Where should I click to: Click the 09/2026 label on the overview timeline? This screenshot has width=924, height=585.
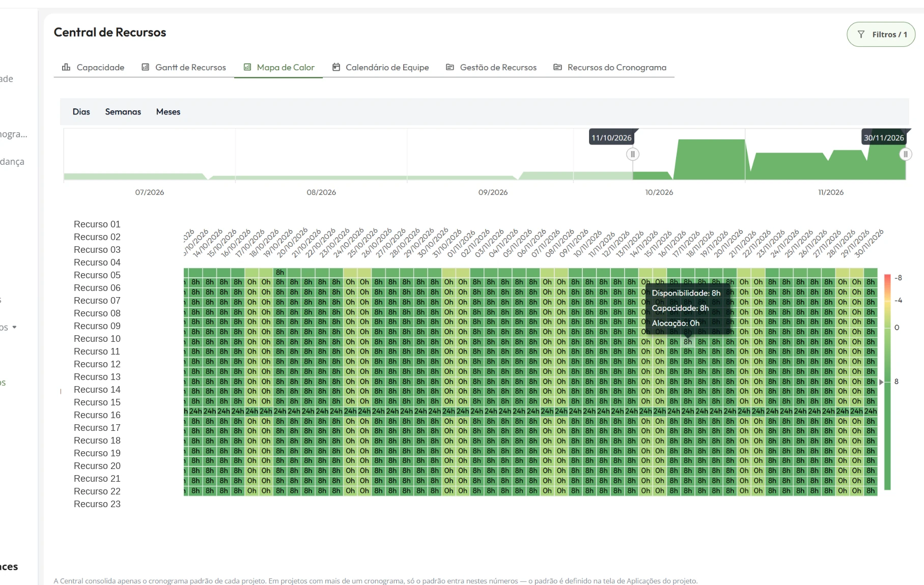pyautogui.click(x=493, y=192)
